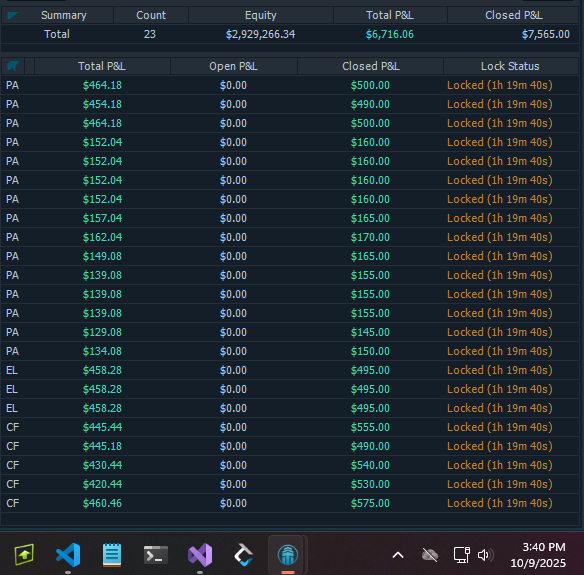Click the crossed-out cloud tray icon
Viewport: 584px width, 575px height.
click(x=429, y=555)
